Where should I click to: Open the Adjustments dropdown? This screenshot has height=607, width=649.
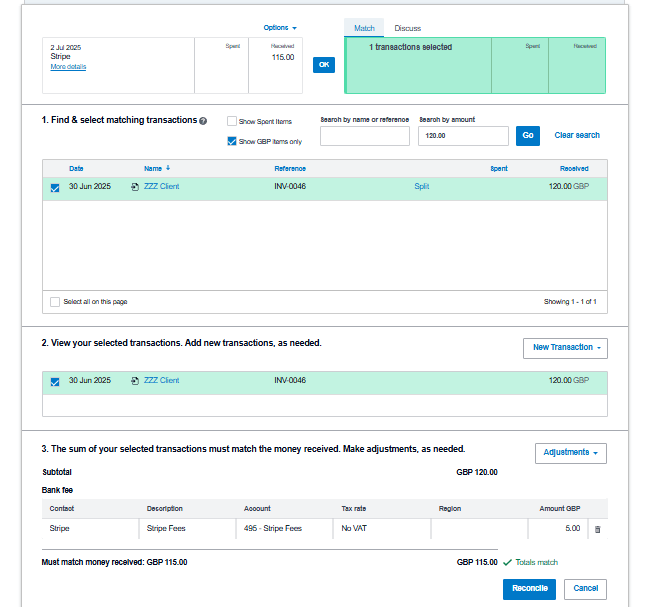coord(570,453)
